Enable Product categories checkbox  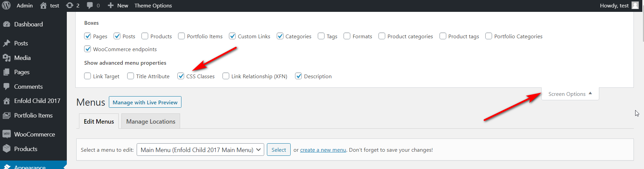(382, 36)
